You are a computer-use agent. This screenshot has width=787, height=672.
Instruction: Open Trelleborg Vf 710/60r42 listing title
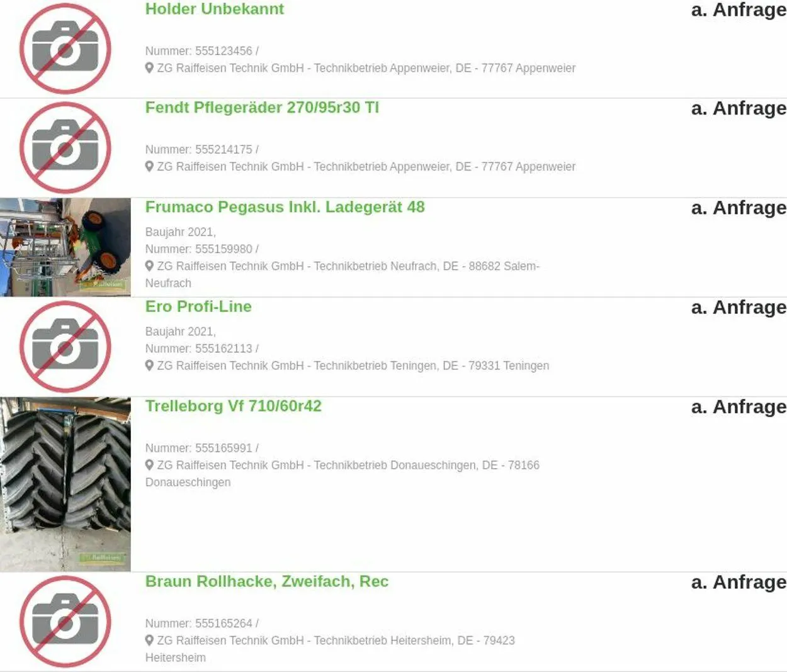pos(233,406)
